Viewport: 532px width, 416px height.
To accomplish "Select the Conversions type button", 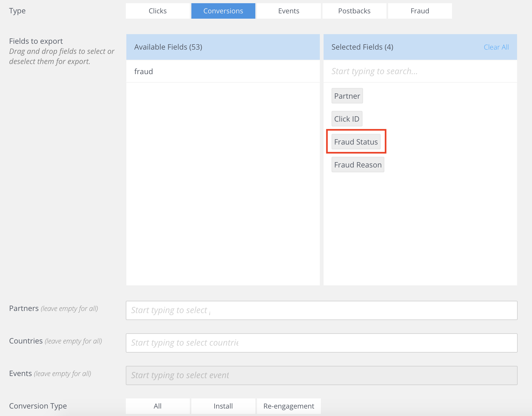I will pos(223,11).
